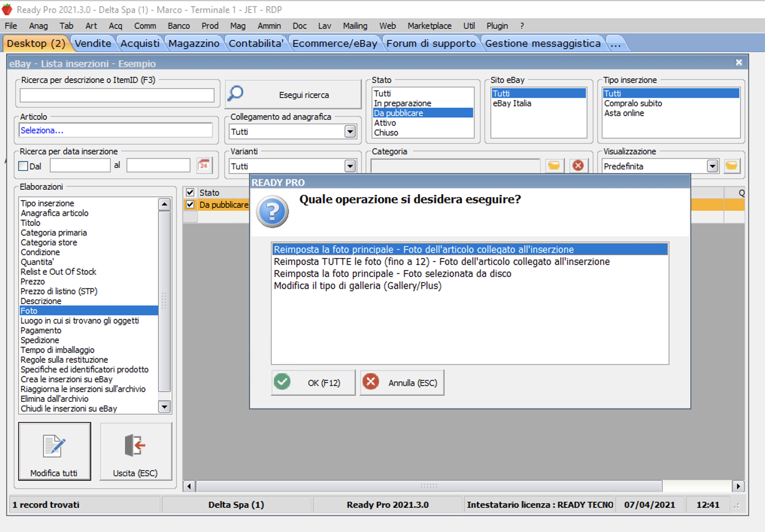Select Foto selezionata da disco option

(x=469, y=274)
